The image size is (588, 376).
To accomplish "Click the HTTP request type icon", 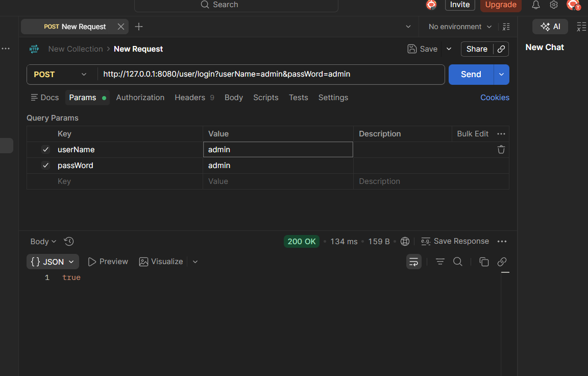I will coord(34,49).
